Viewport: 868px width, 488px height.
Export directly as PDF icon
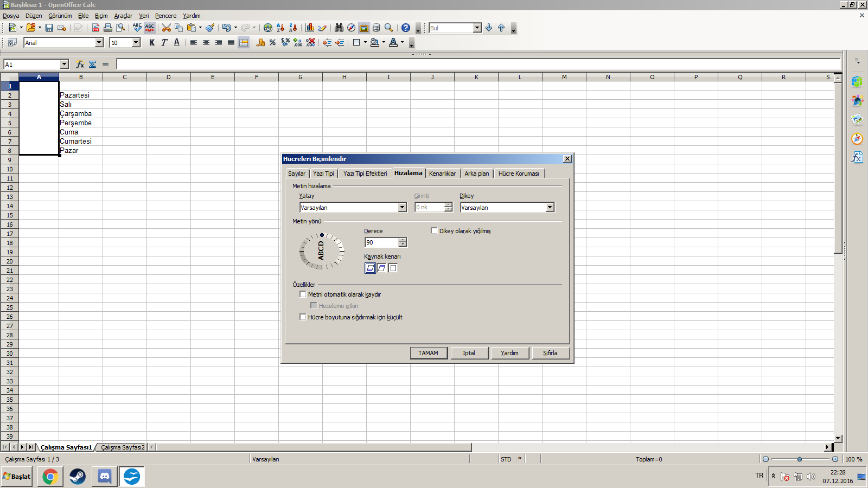(95, 28)
